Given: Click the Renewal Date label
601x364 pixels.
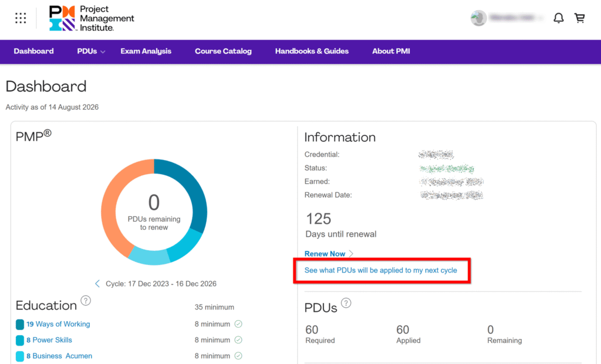Looking at the screenshot, I should point(328,195).
